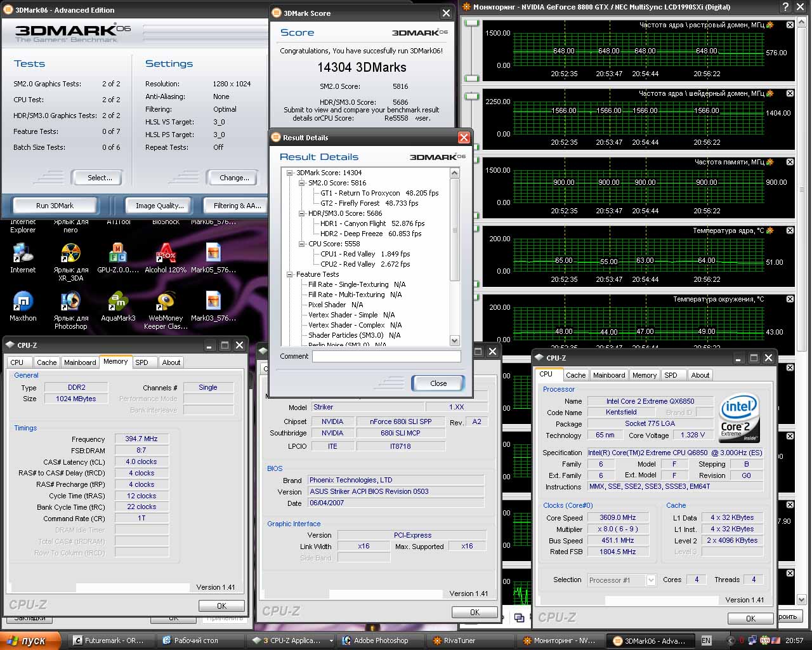
Task: Click the Result Details scrollbar down arrow
Action: coord(454,341)
